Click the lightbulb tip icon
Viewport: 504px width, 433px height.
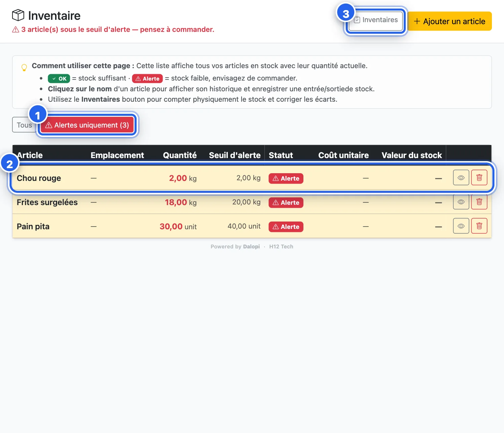pos(24,67)
